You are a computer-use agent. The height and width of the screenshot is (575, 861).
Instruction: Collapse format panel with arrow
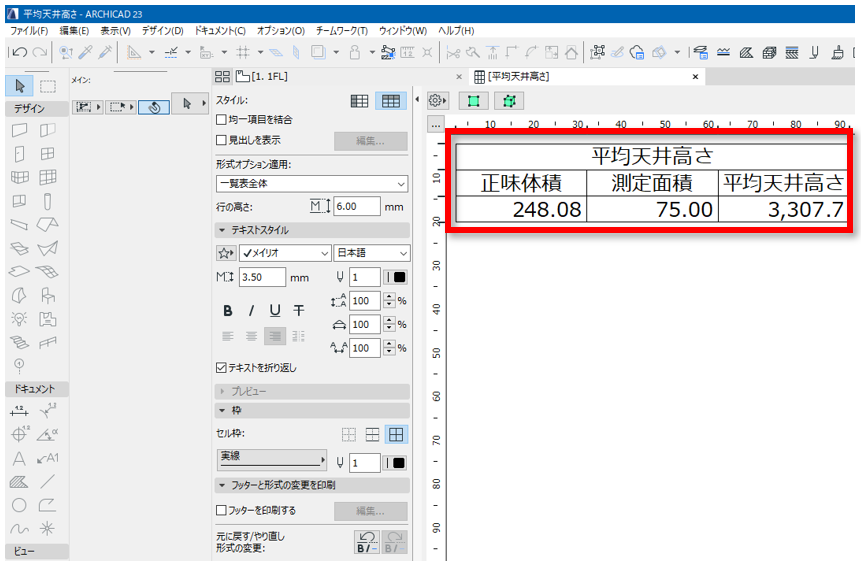coord(417,100)
